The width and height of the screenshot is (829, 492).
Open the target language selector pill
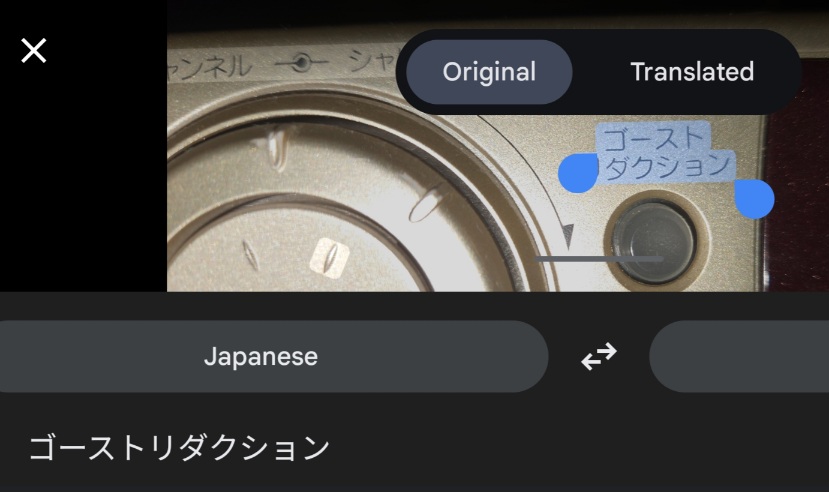click(739, 356)
